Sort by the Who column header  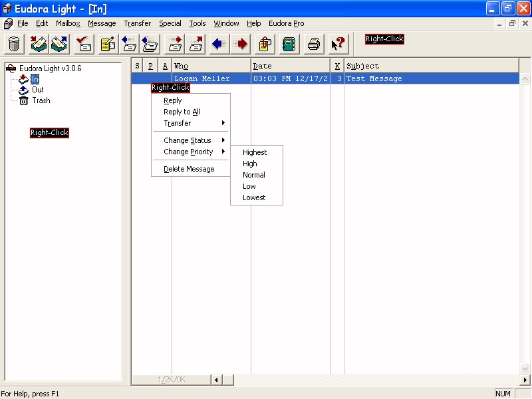[211, 65]
